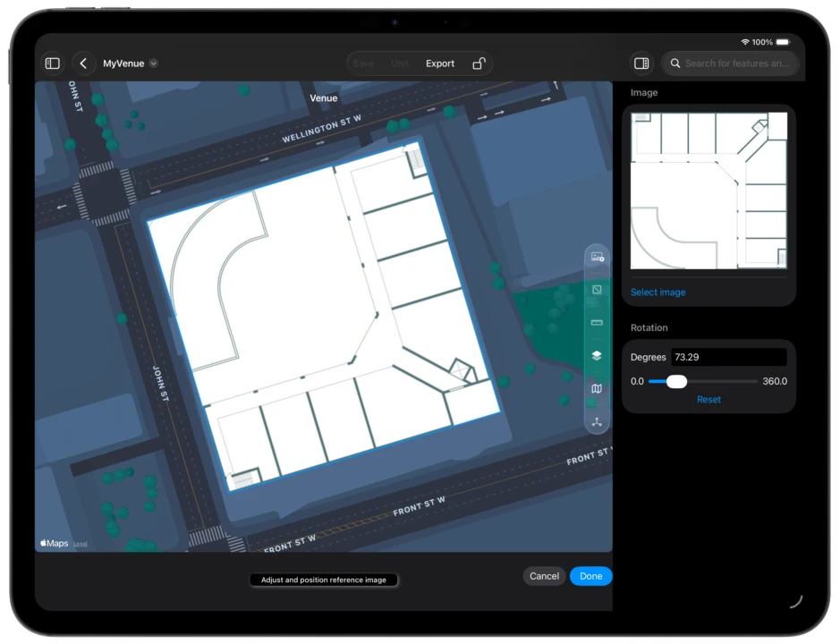Select the crossed-out square tool

point(597,290)
